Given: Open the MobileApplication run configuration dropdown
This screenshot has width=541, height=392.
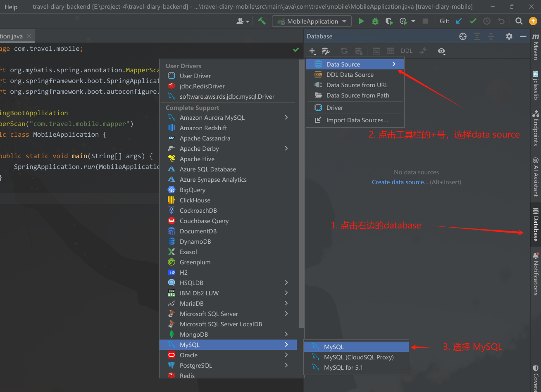Looking at the screenshot, I should point(312,21).
